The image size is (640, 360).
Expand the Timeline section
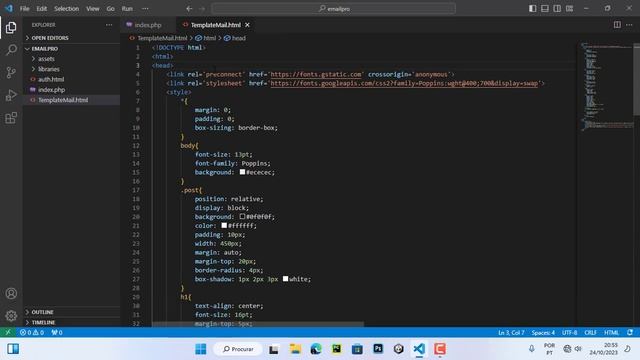71,322
